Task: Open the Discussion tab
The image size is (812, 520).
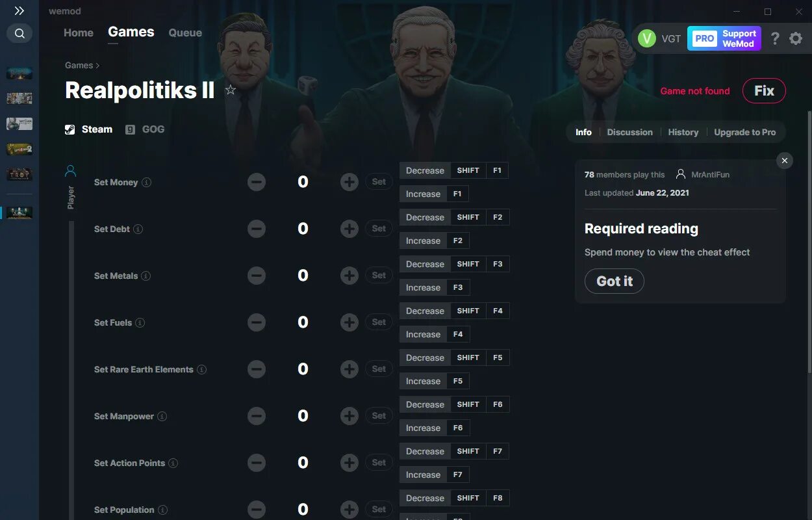Action: click(x=629, y=132)
